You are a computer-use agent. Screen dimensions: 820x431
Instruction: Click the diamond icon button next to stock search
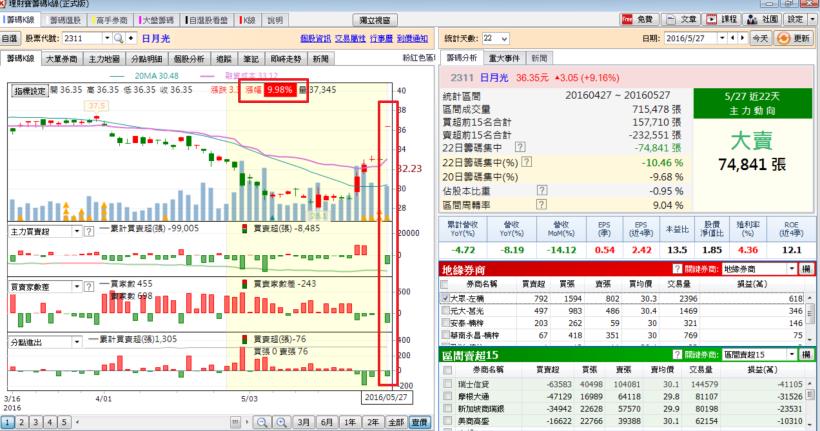tap(131, 39)
